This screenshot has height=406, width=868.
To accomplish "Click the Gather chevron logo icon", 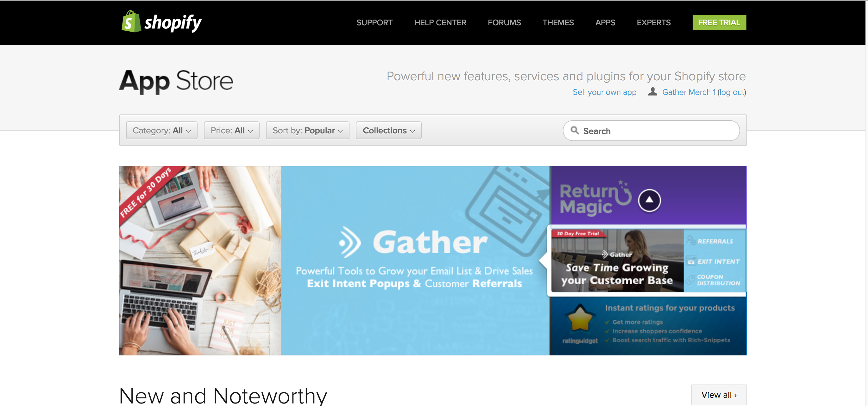I will pos(350,243).
